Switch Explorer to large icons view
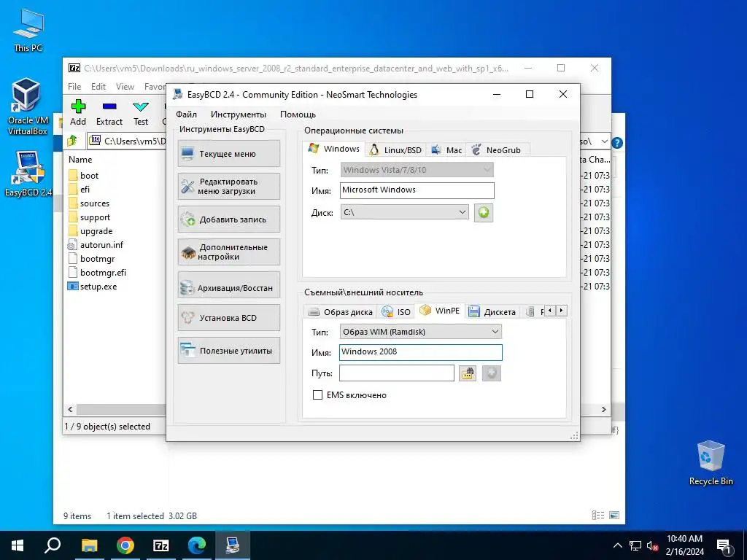This screenshot has height=560, width=747. pos(614,516)
